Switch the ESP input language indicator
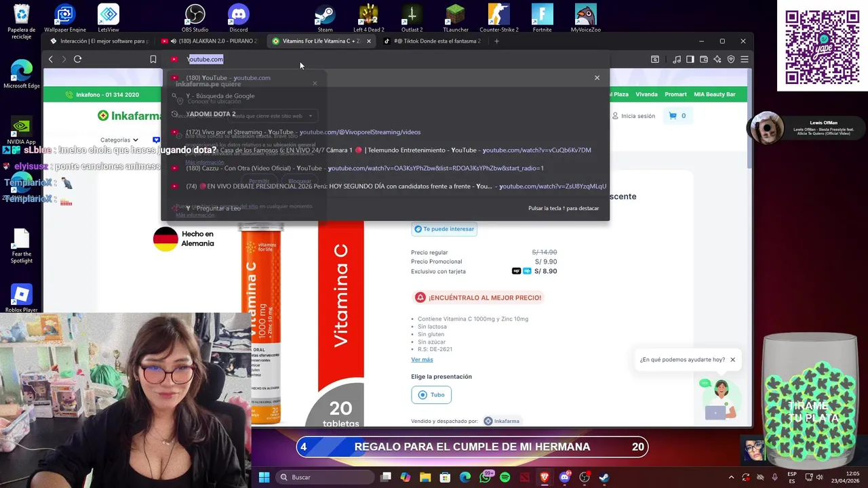This screenshot has width=868, height=488. 791,477
